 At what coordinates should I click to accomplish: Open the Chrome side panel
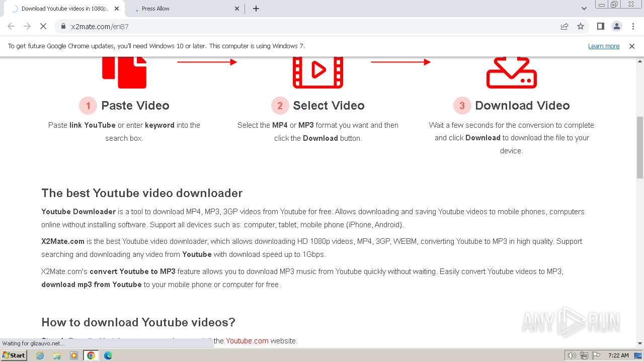click(x=601, y=26)
